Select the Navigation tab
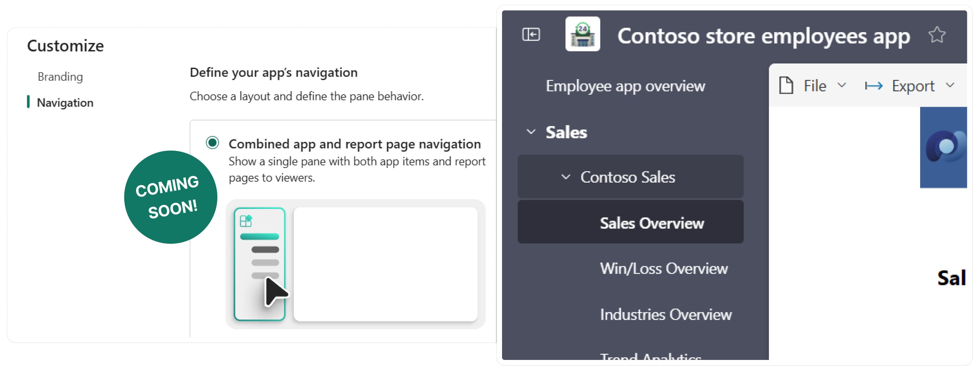The image size is (980, 371). point(65,103)
